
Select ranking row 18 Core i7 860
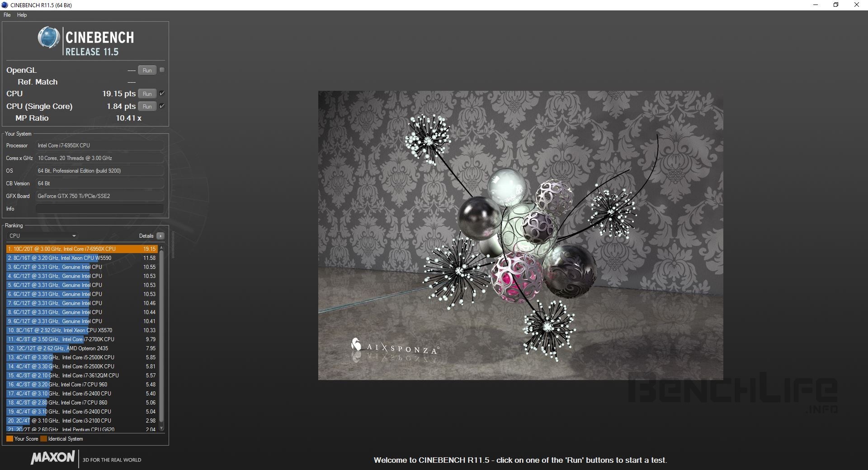pyautogui.click(x=82, y=403)
